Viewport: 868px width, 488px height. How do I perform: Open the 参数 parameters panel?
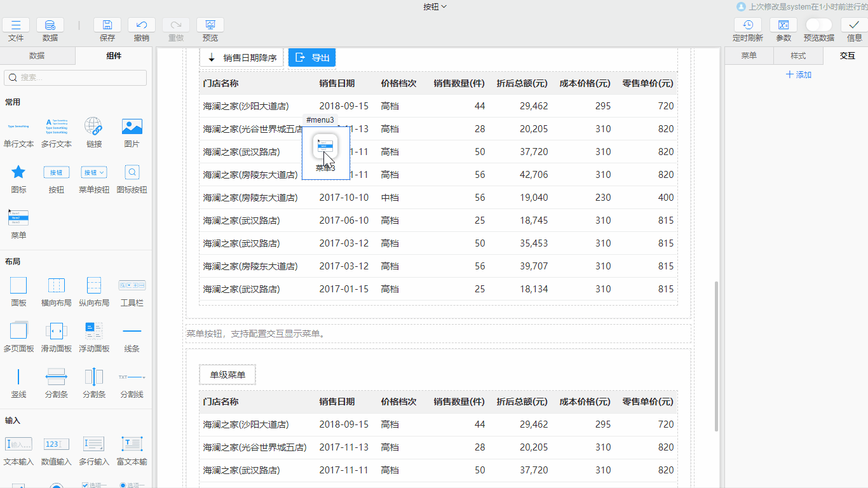pyautogui.click(x=783, y=25)
